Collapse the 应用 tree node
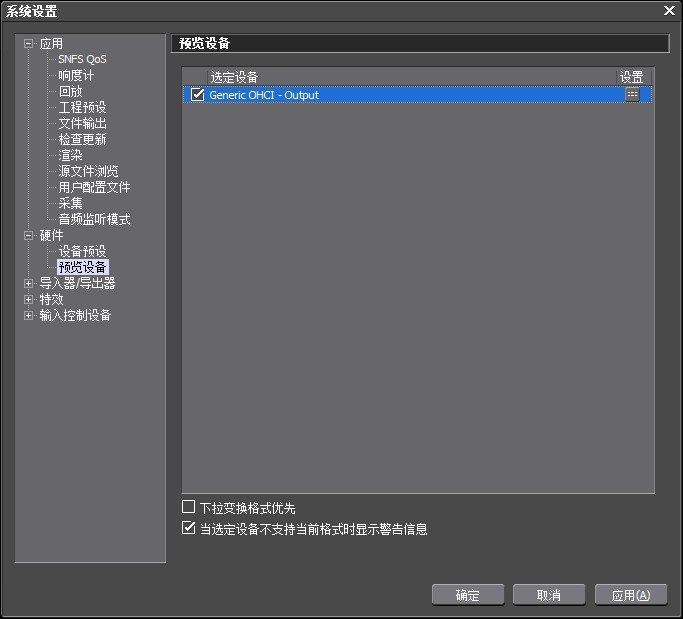Screen dimensions: 683x619 click(x=28, y=44)
